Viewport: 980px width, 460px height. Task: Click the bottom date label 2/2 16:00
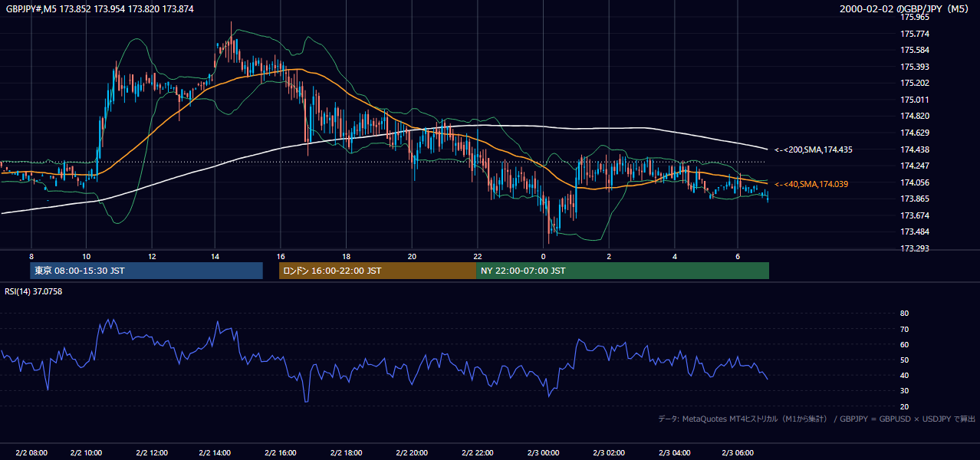pos(280,452)
